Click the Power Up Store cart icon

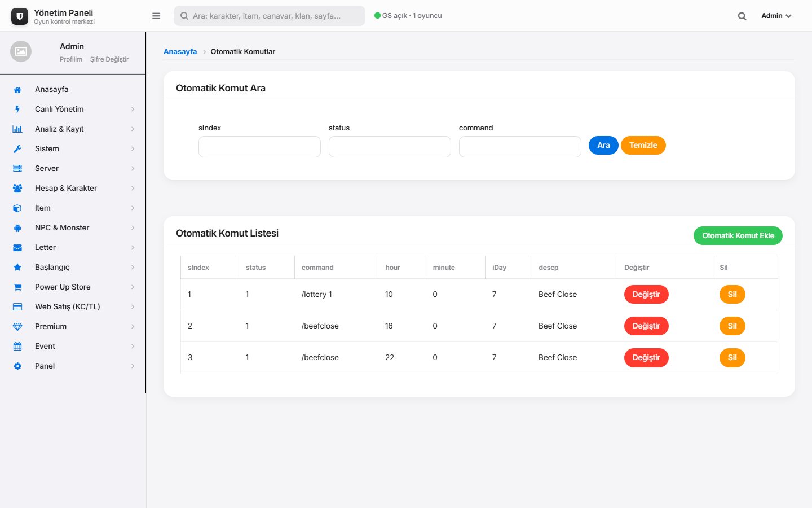17,287
